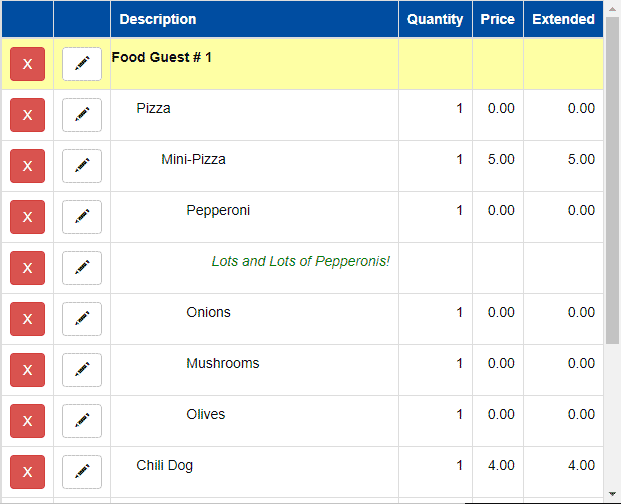
Task: Edit the Mushrooms row with pencil
Action: tap(82, 370)
